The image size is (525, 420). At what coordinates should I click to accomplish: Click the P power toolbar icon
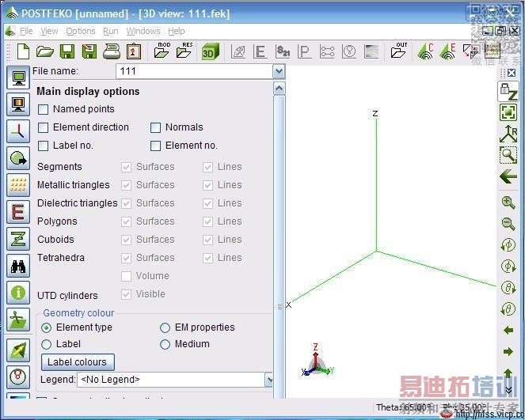point(305,51)
